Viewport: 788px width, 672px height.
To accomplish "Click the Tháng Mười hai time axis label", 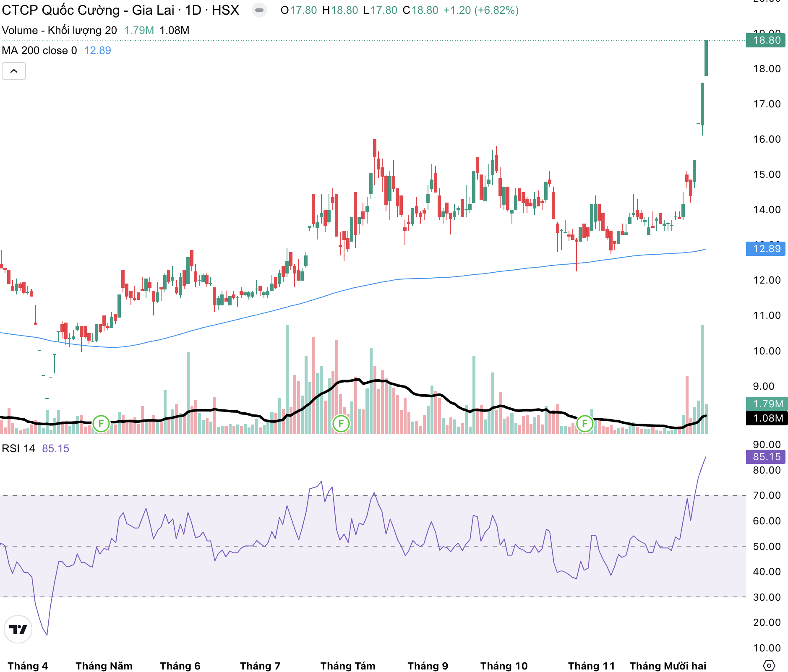I will coord(668,666).
